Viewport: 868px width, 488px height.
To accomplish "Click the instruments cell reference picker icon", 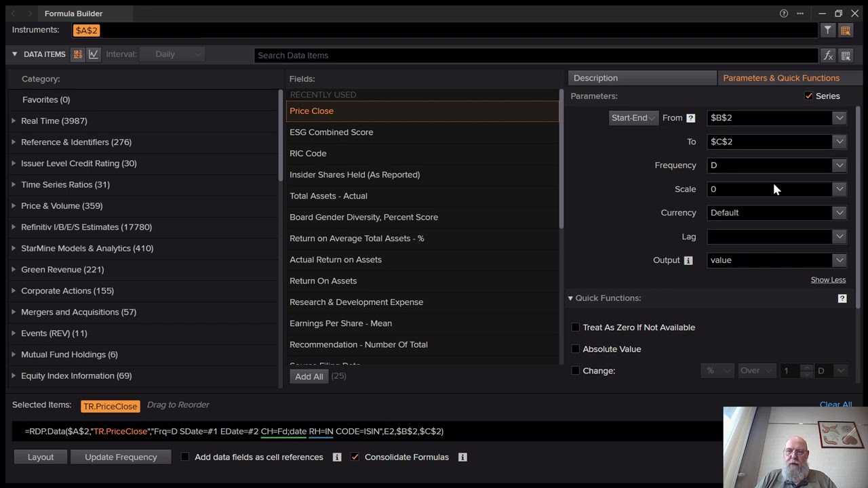I will pos(846,30).
